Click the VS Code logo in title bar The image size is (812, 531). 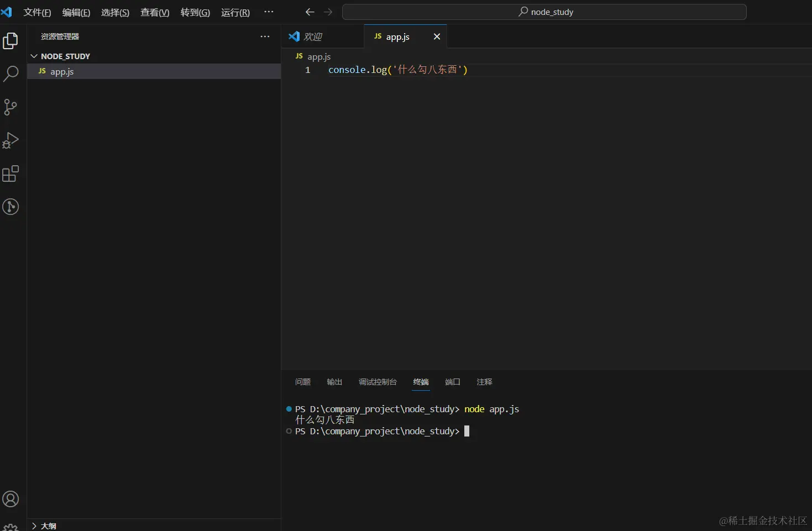click(x=7, y=12)
